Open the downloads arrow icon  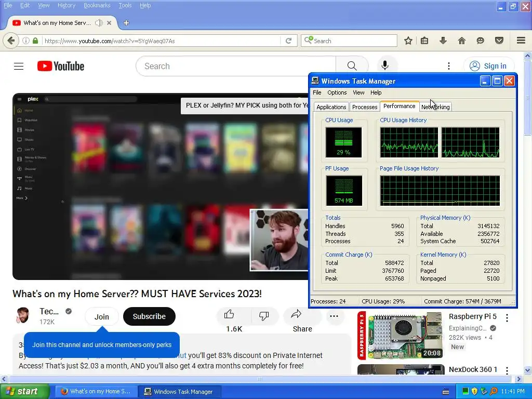coord(443,41)
